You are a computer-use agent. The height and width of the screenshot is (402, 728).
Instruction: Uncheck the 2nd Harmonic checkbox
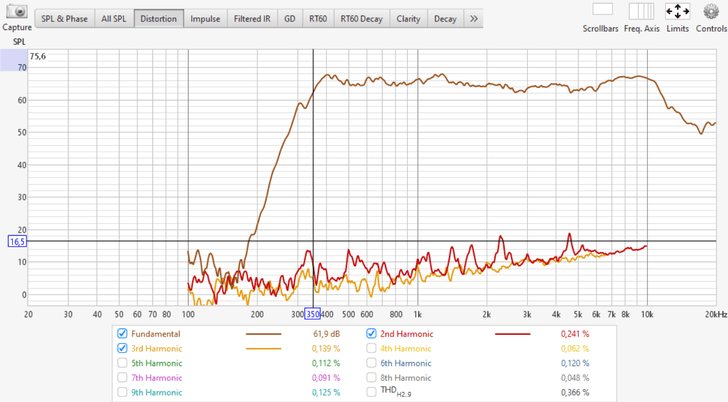coord(371,333)
